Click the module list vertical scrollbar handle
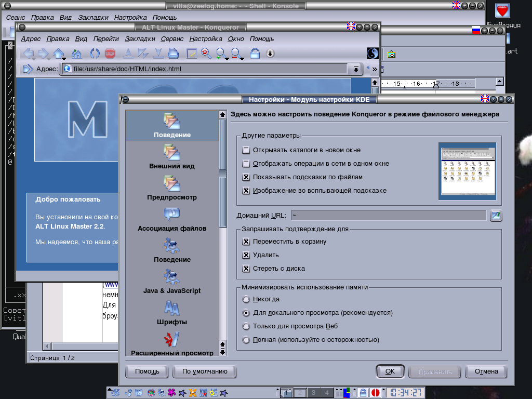The image size is (532, 399). point(222,173)
